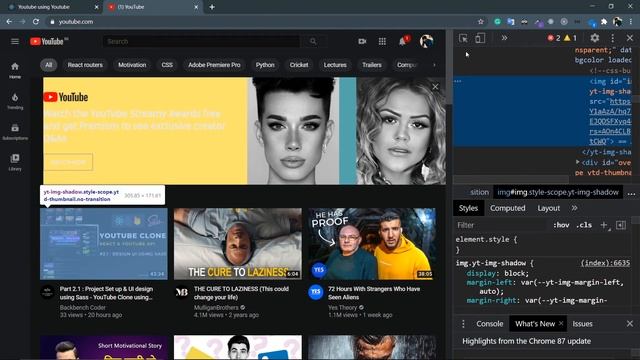Toggle the :hov element state panel
640x360 pixels.
[561, 225]
